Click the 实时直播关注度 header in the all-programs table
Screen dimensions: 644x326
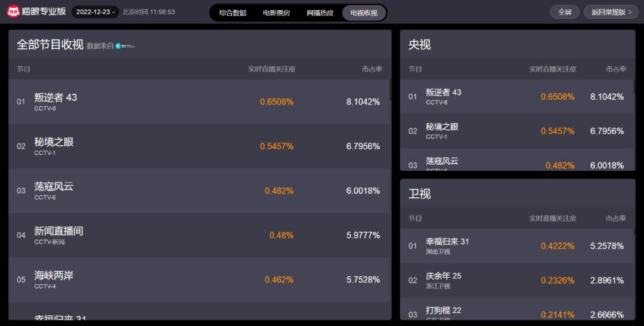point(271,69)
